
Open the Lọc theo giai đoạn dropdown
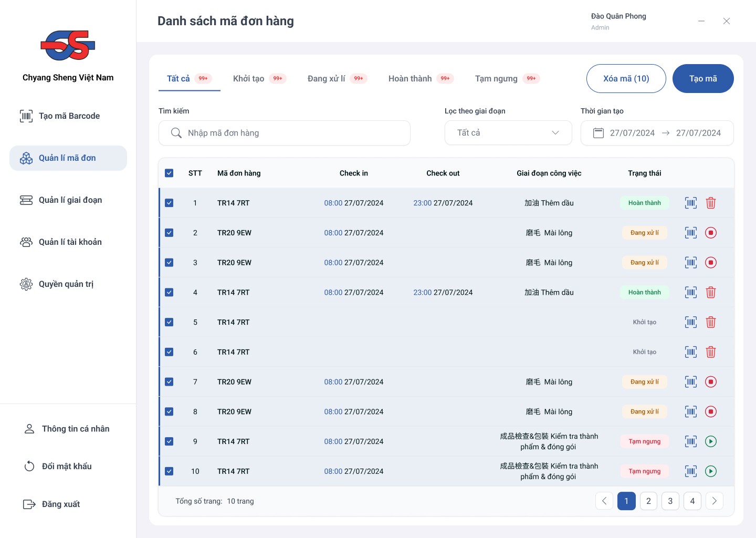coord(508,133)
